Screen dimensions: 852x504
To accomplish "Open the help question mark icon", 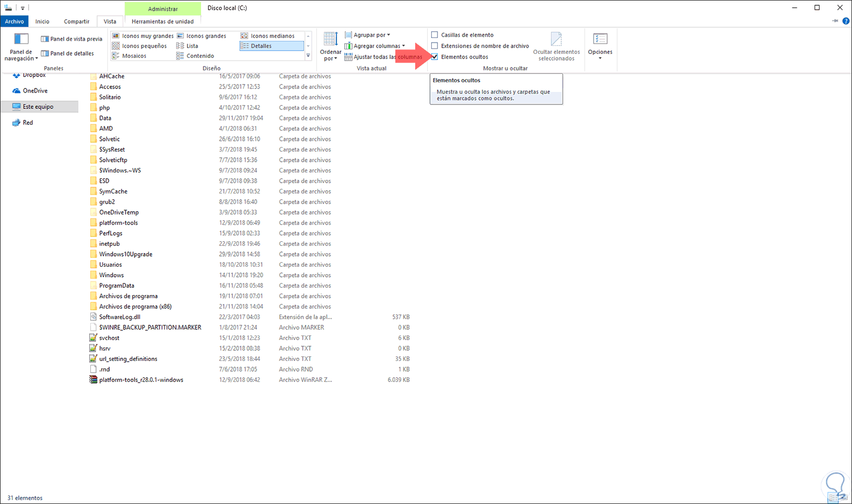I will click(x=846, y=21).
